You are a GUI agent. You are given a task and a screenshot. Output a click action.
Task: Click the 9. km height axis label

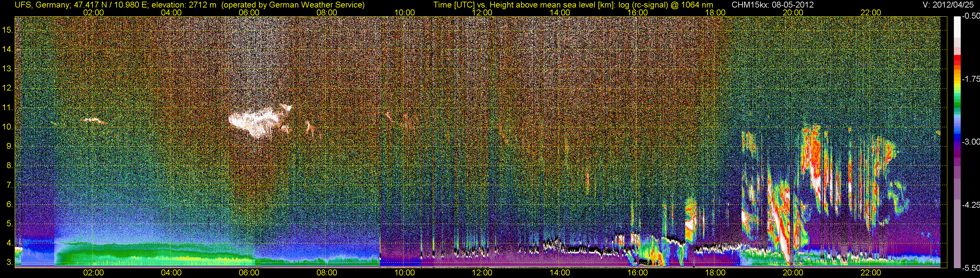point(10,146)
